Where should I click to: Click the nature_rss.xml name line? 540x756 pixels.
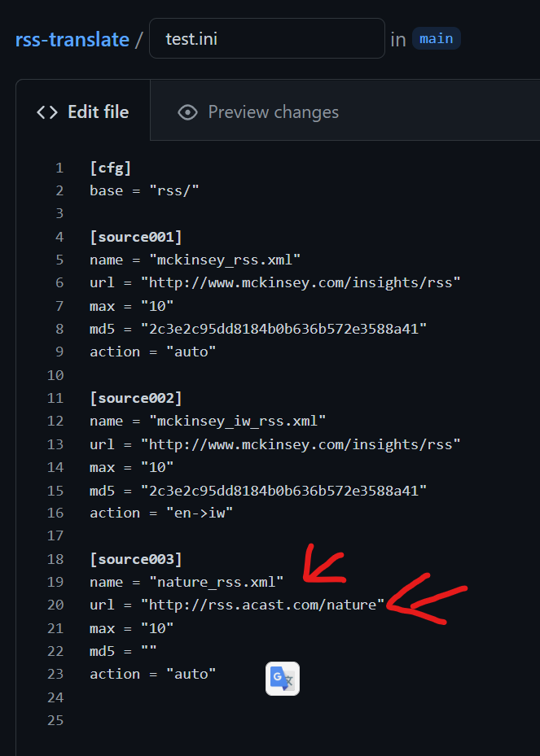click(187, 582)
